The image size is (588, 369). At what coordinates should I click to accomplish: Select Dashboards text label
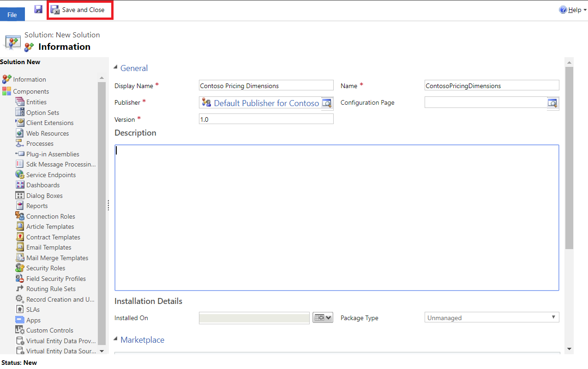tap(43, 185)
